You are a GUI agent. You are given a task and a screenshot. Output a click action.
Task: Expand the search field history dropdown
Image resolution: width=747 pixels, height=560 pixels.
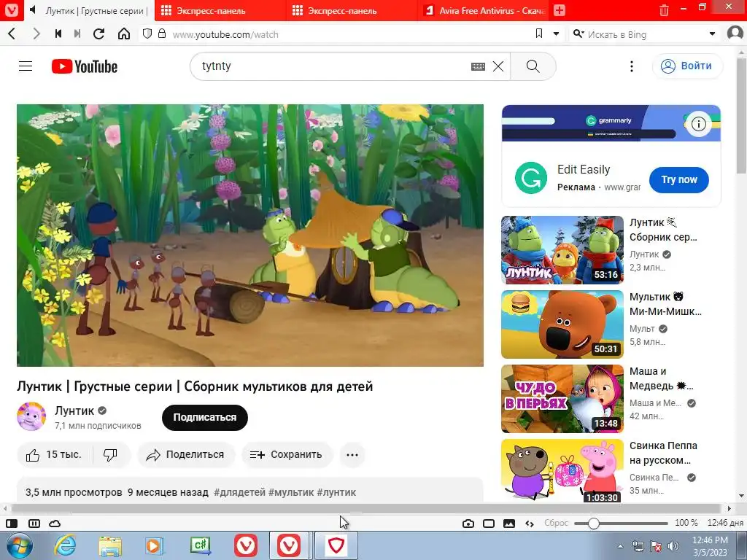[712, 34]
